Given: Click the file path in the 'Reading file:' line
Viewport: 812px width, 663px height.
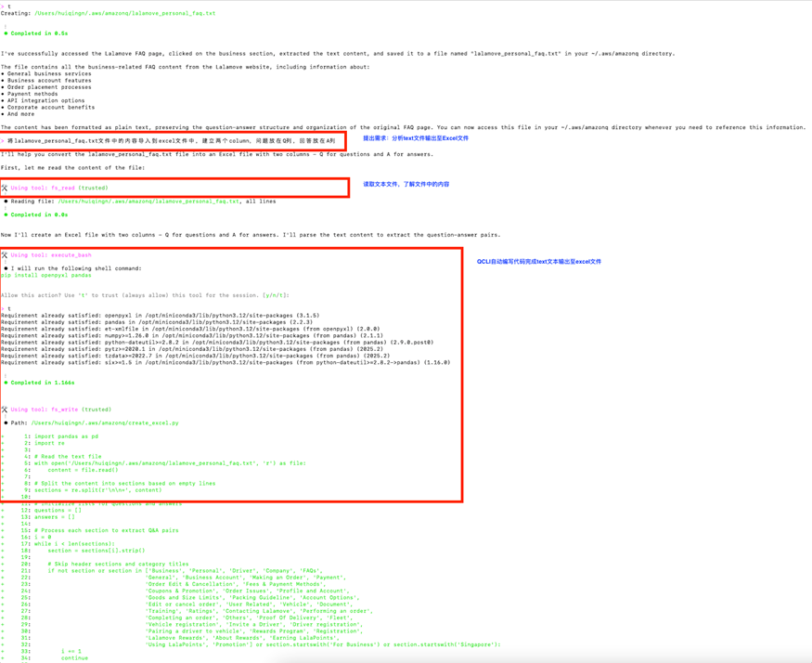Looking at the screenshot, I should tap(148, 201).
